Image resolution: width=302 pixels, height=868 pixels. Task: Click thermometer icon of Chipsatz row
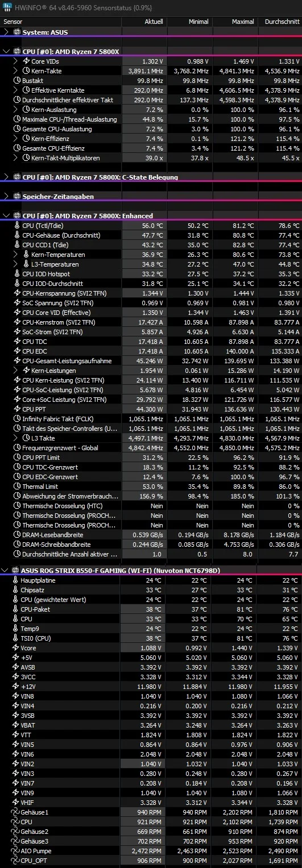[x=15, y=590]
